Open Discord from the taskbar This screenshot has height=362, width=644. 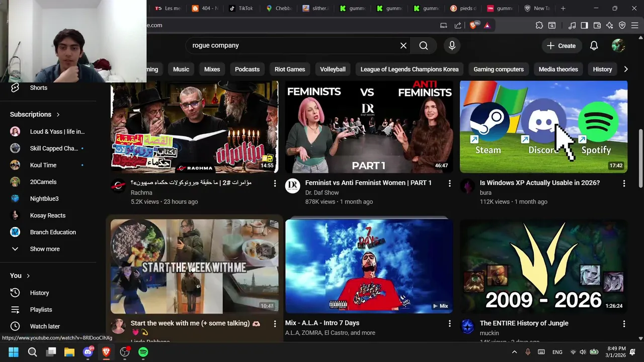click(x=88, y=352)
